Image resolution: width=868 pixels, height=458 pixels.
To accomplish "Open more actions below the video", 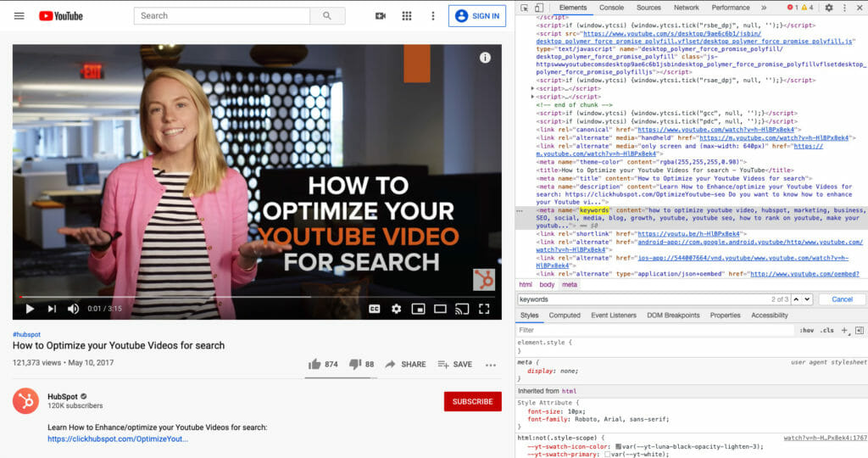I will 491,365.
